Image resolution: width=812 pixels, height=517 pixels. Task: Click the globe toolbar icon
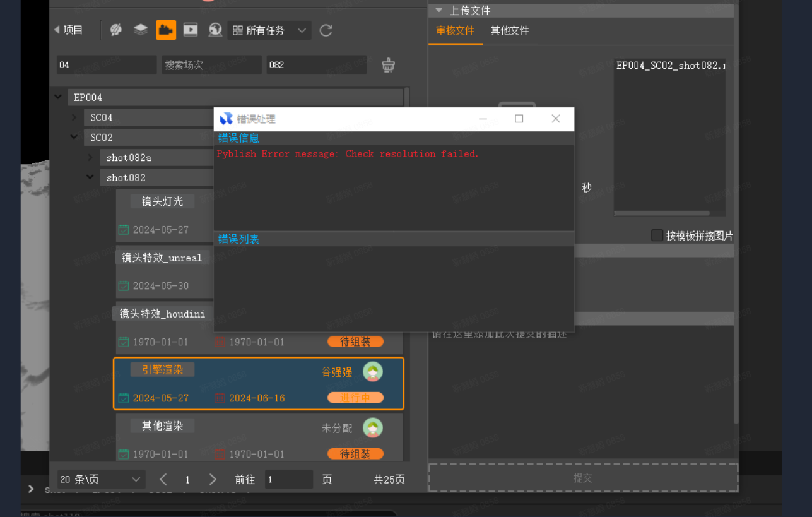pyautogui.click(x=215, y=30)
